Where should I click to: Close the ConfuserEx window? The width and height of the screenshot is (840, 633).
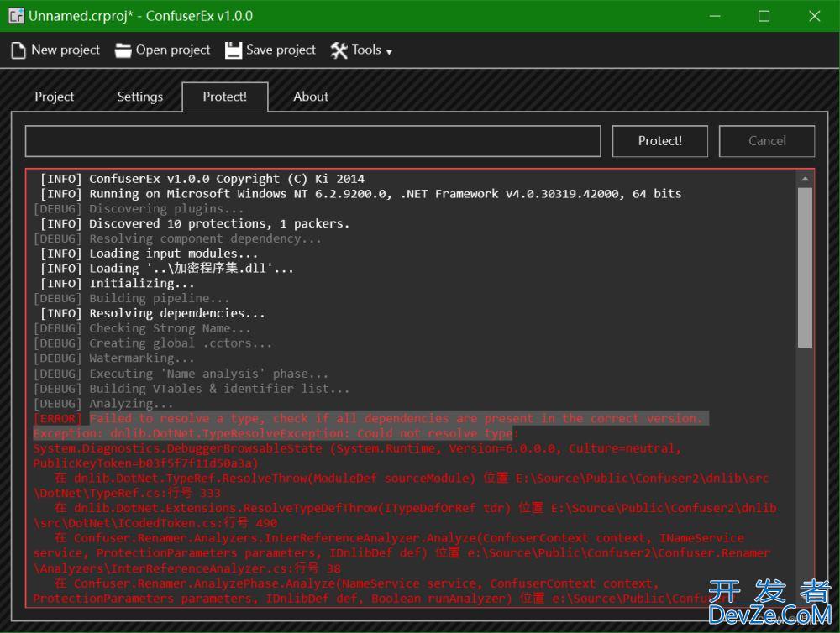pyautogui.click(x=814, y=16)
